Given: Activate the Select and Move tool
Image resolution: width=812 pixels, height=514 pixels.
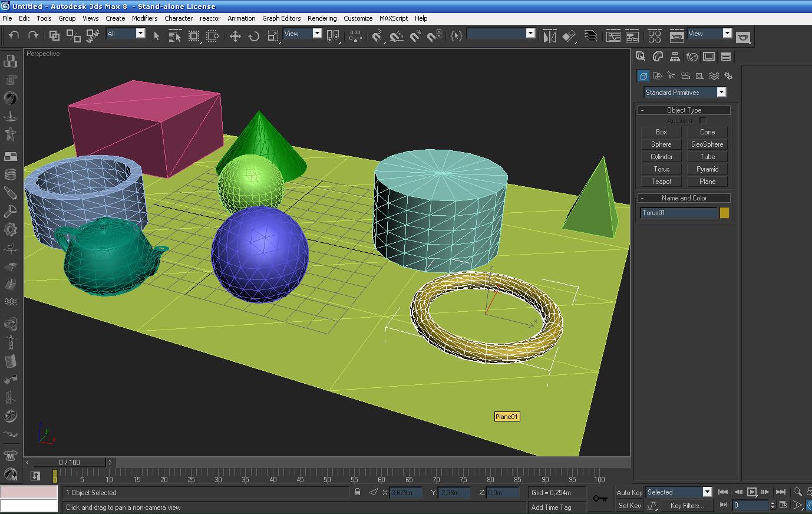Looking at the screenshot, I should tap(235, 36).
